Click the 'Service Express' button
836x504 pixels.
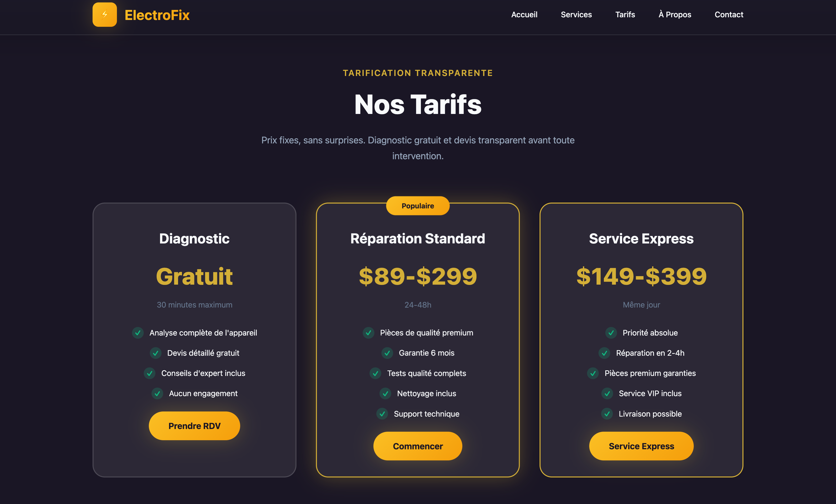coord(641,446)
